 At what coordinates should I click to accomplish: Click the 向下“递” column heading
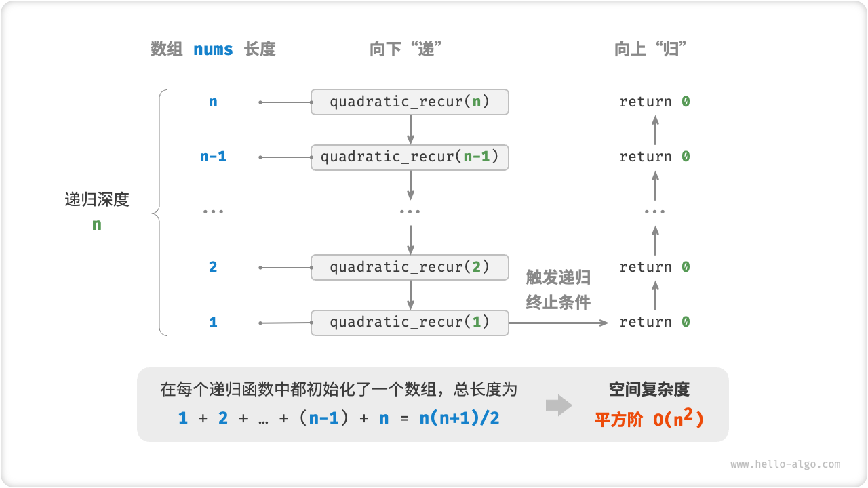point(401,49)
